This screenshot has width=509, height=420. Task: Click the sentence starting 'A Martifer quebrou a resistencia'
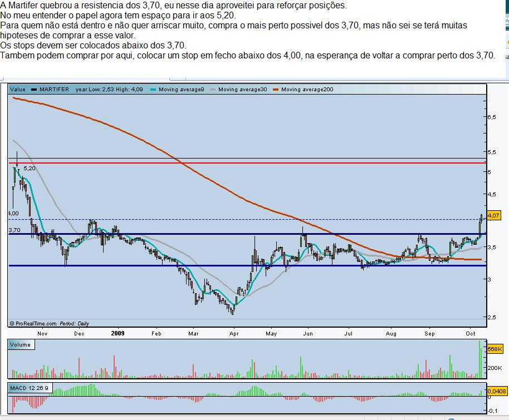[x=173, y=5]
